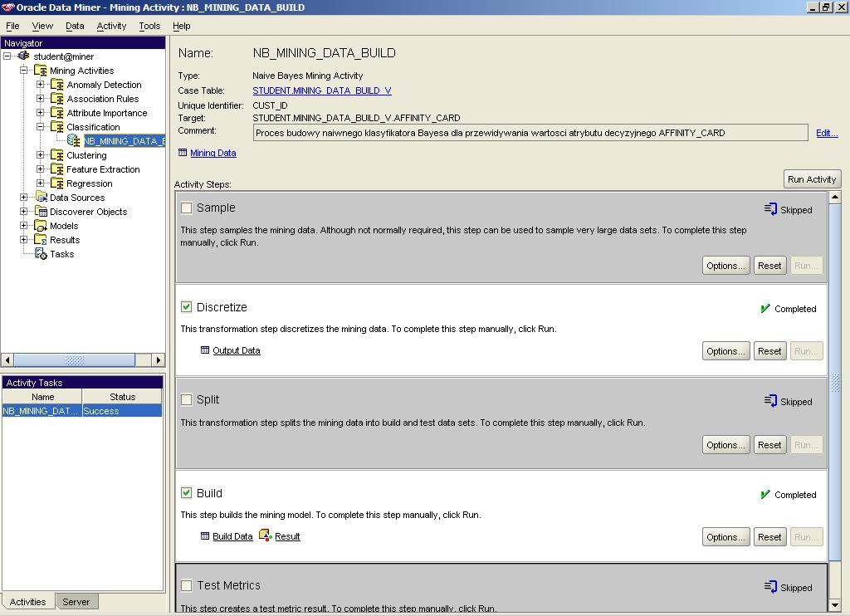Open the View menu

pyautogui.click(x=42, y=26)
